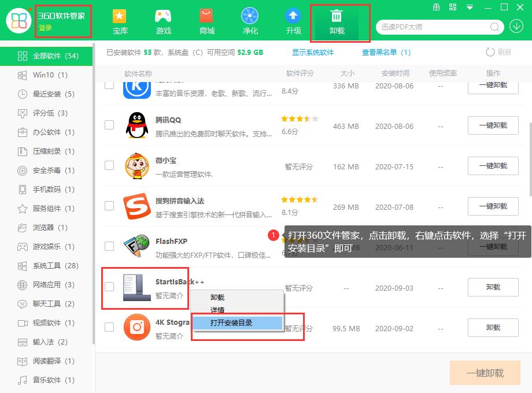532x393 pixels.
Task: Open the 评分低 (3) low-rated category
Action: tap(46, 113)
